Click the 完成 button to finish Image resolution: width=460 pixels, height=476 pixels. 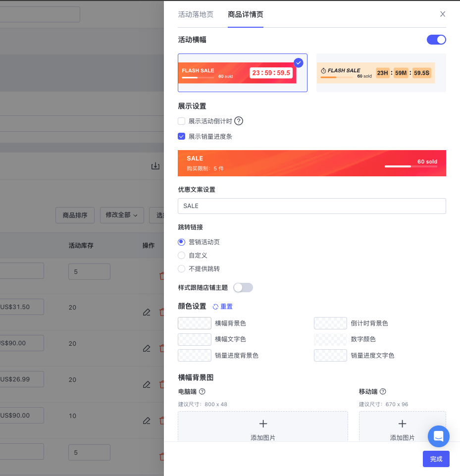click(x=436, y=459)
